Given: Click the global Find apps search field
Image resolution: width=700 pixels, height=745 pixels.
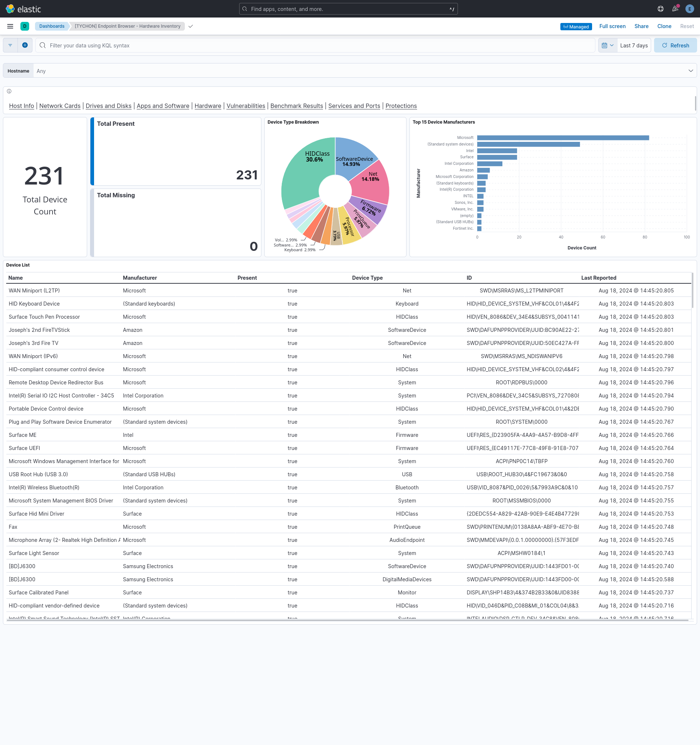Looking at the screenshot, I should [x=348, y=9].
